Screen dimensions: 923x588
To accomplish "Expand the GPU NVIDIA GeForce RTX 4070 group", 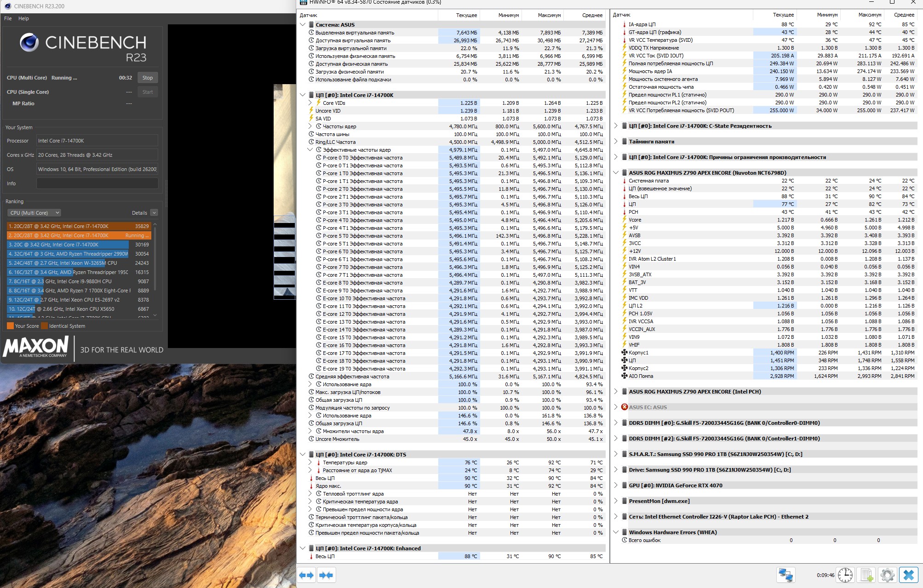I will pos(616,485).
